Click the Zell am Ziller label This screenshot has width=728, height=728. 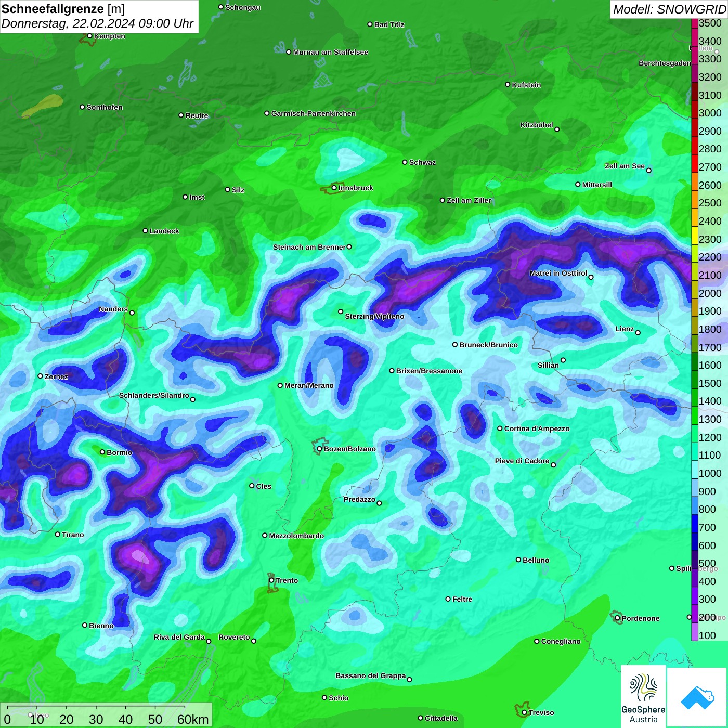[469, 200]
